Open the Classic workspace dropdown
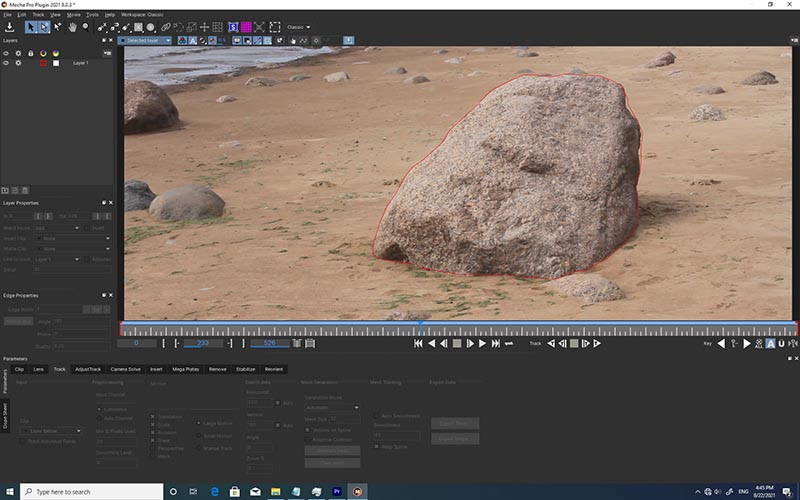 298,27
